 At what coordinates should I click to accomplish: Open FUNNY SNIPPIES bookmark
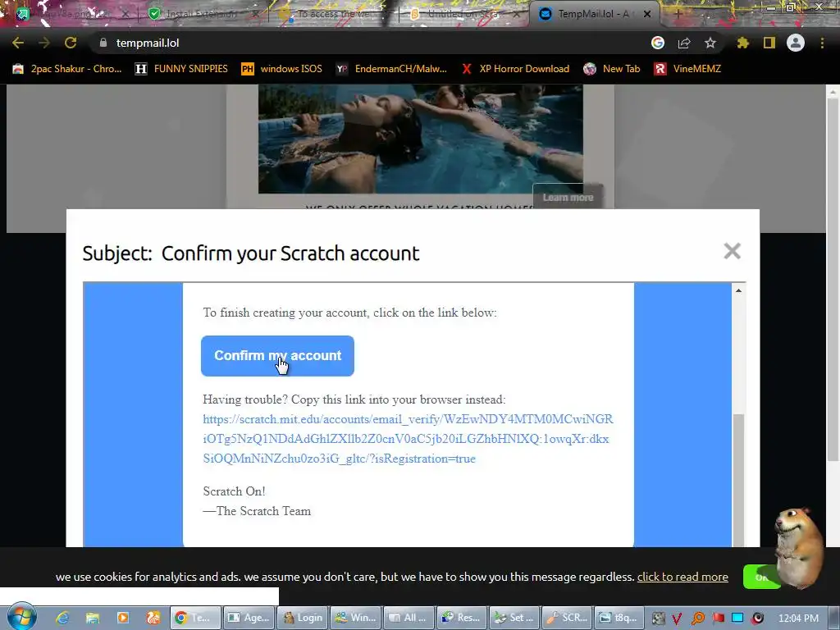181,69
